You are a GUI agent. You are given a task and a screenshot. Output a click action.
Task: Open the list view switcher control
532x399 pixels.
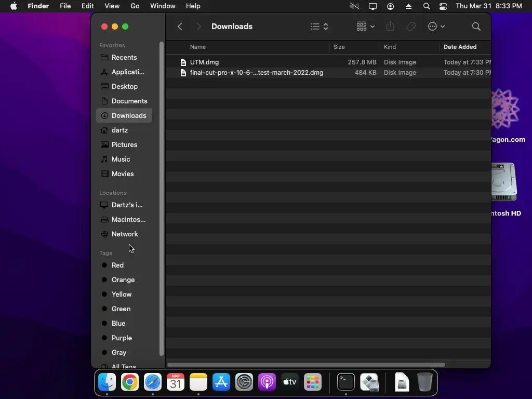pos(320,26)
